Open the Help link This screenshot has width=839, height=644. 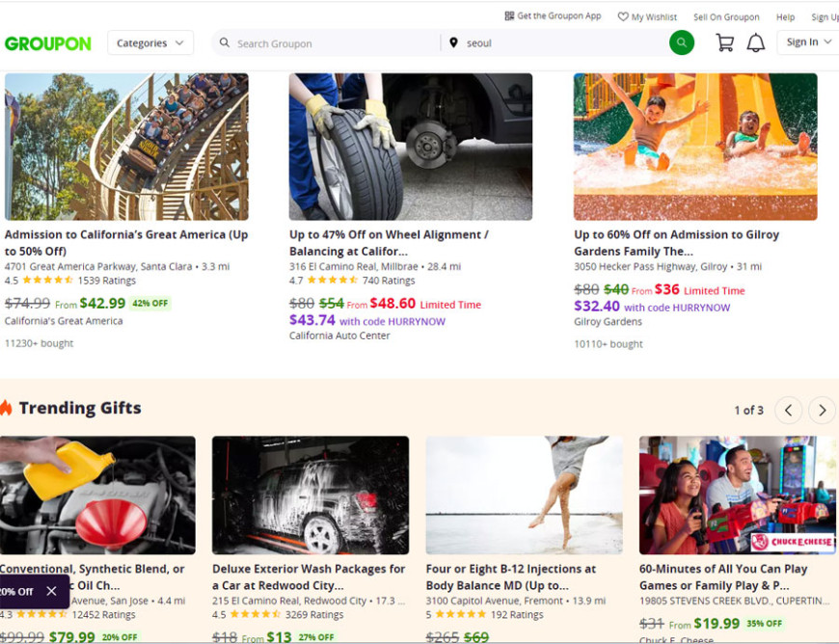point(785,17)
